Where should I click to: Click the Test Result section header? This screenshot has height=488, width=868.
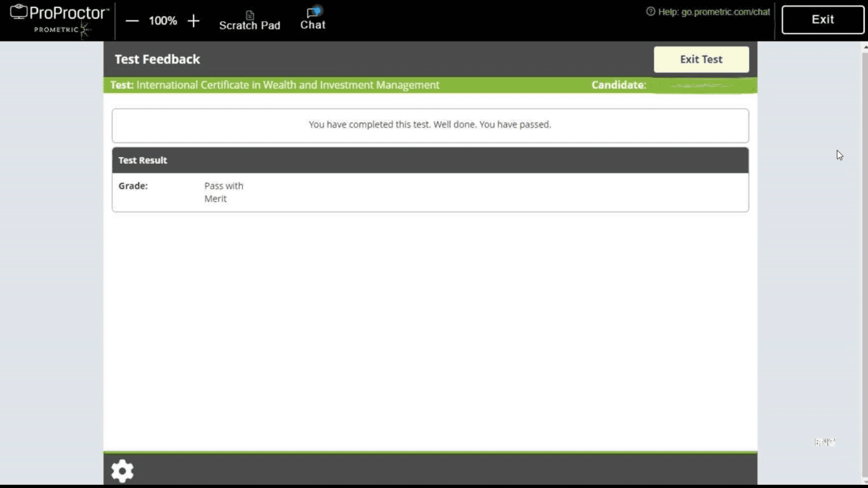(x=143, y=160)
